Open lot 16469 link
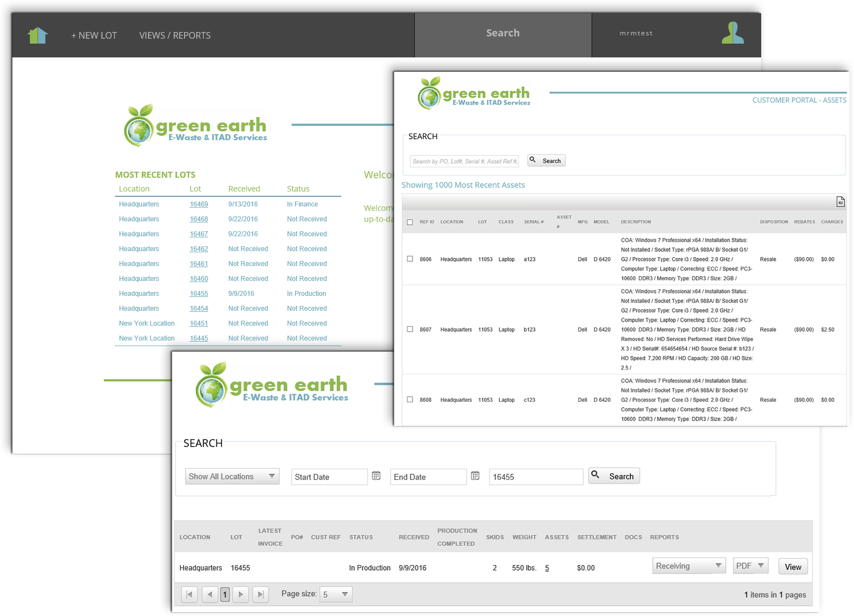Screen dimensions: 854x616 [199, 204]
